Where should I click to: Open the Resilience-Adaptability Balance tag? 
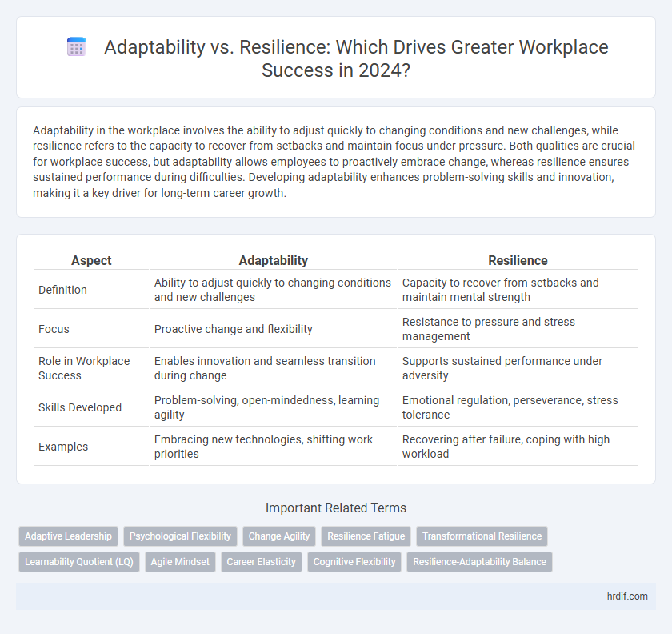click(x=479, y=562)
